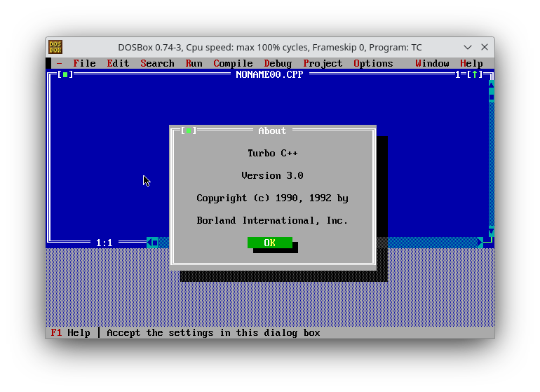The width and height of the screenshot is (540, 392).
Task: Click the horizontal scrollbar thumb
Action: 155,243
